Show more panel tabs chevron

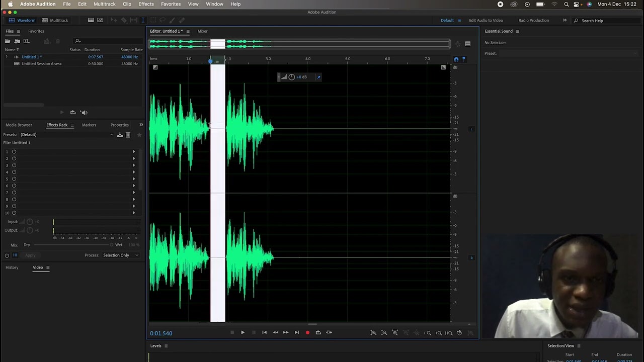(x=141, y=125)
